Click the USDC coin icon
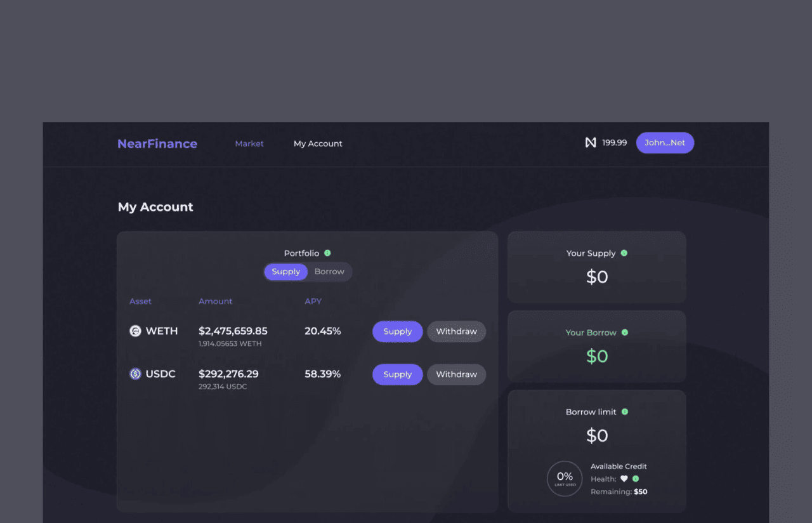The width and height of the screenshot is (812, 523). (135, 374)
